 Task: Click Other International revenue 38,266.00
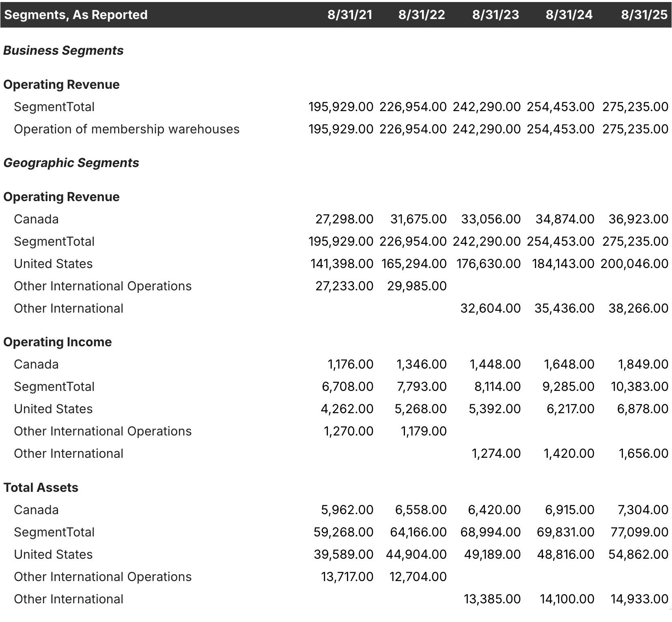pyautogui.click(x=639, y=309)
